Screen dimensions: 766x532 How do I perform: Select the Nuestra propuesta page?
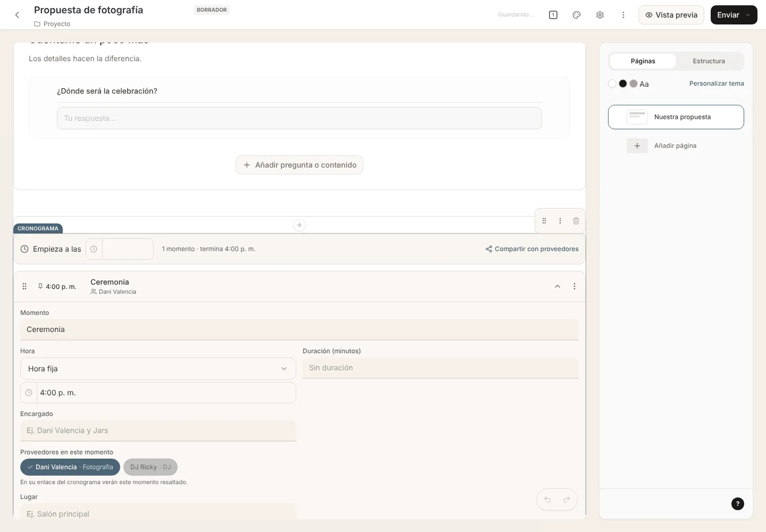pyautogui.click(x=676, y=117)
